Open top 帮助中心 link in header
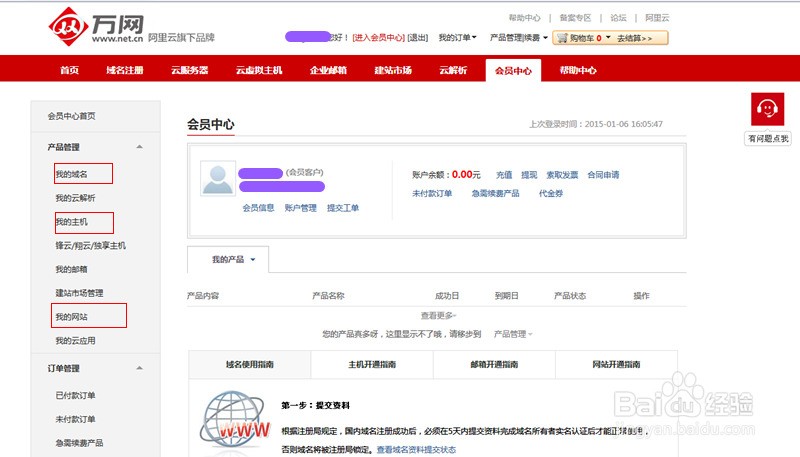Viewport: 800px width, 457px height. point(524,18)
